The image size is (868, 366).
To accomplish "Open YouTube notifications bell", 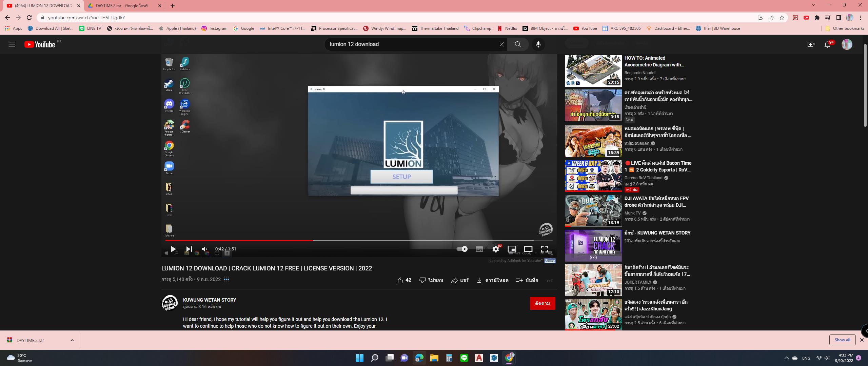I will [827, 44].
